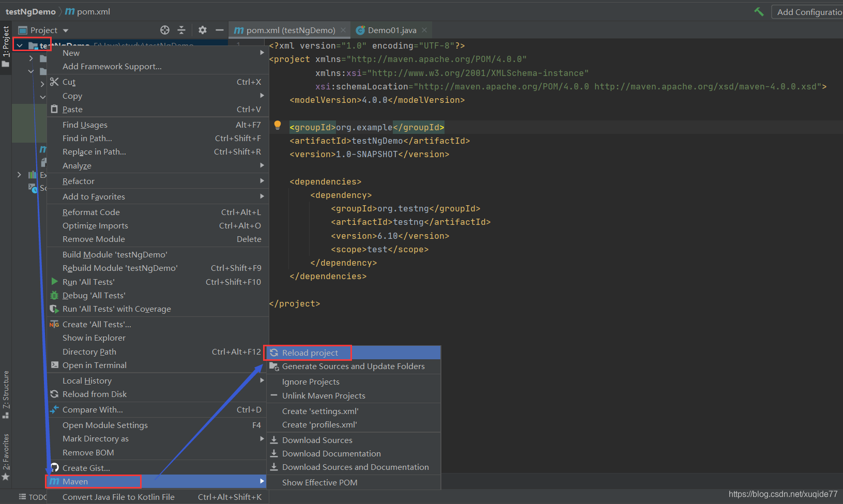Switch to the Demo01.java editor tab
The image size is (843, 504).
tap(391, 30)
